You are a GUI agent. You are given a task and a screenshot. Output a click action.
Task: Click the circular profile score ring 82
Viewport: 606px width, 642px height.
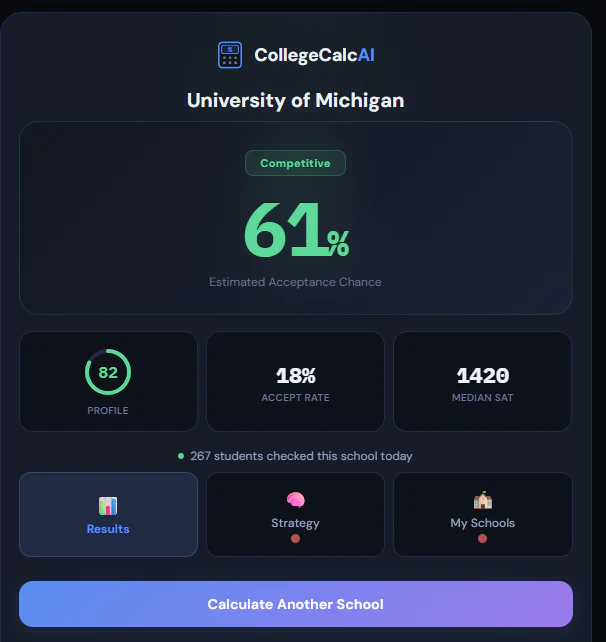108,372
